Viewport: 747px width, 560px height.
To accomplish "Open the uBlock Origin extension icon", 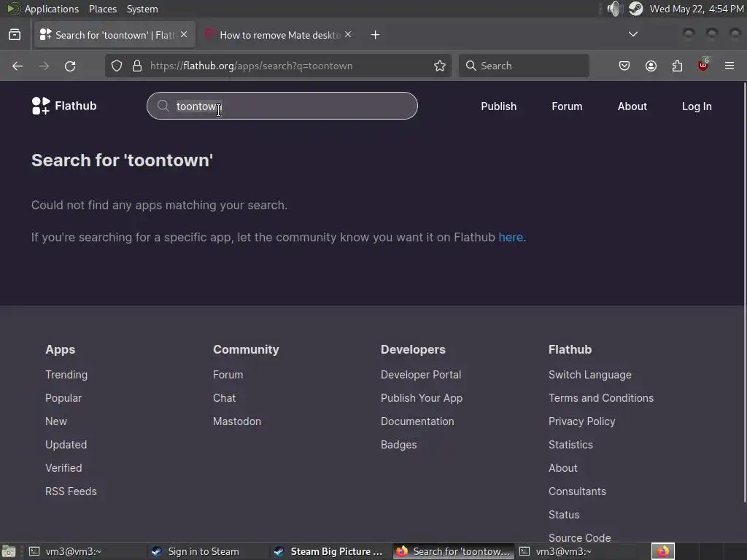I will pos(703,65).
